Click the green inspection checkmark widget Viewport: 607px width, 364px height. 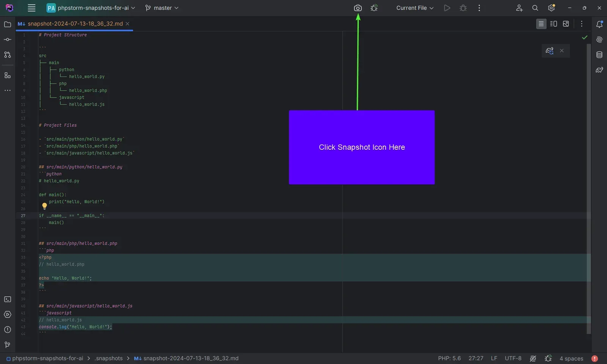point(585,38)
